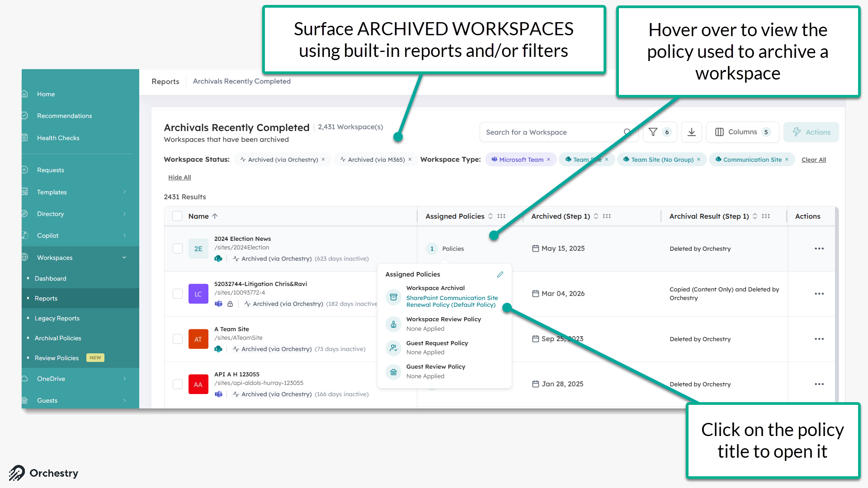Open row menu for 2024 Election News
868x488 pixels.
click(x=819, y=249)
